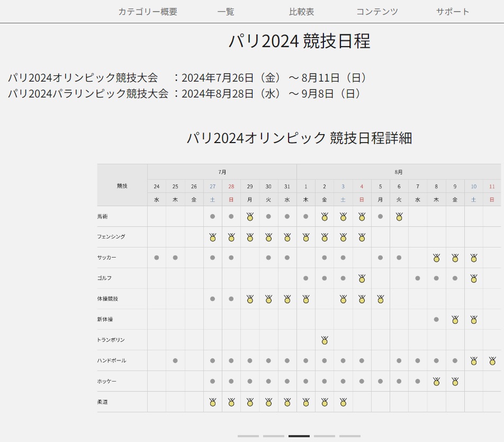
Task: Click the Hockey medal icon on August 8
Action: pos(436,381)
